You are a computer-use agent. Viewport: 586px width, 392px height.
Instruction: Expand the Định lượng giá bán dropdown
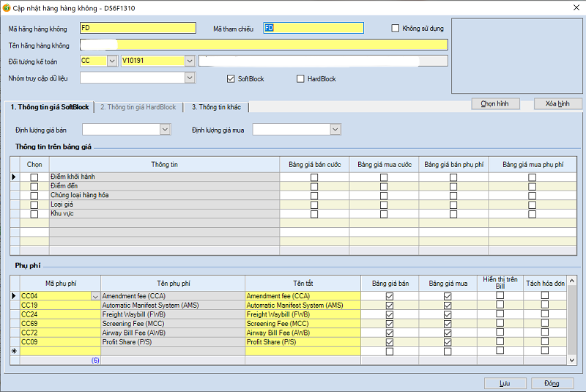pyautogui.click(x=164, y=130)
